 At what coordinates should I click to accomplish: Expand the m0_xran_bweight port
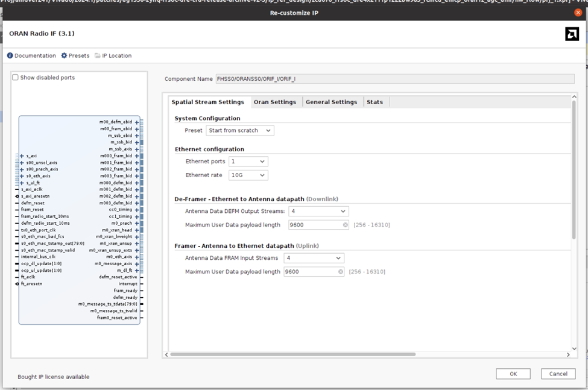point(137,237)
